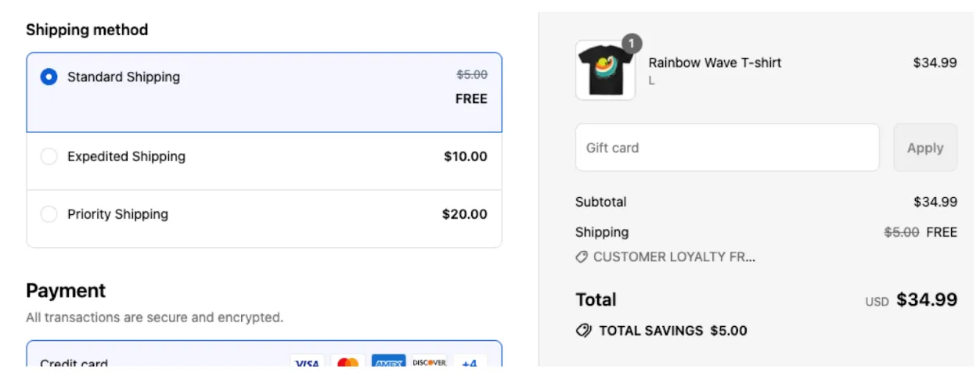Click the Rainbow Wave T-shirt product name
Screen dimensions: 980x380
tap(715, 63)
